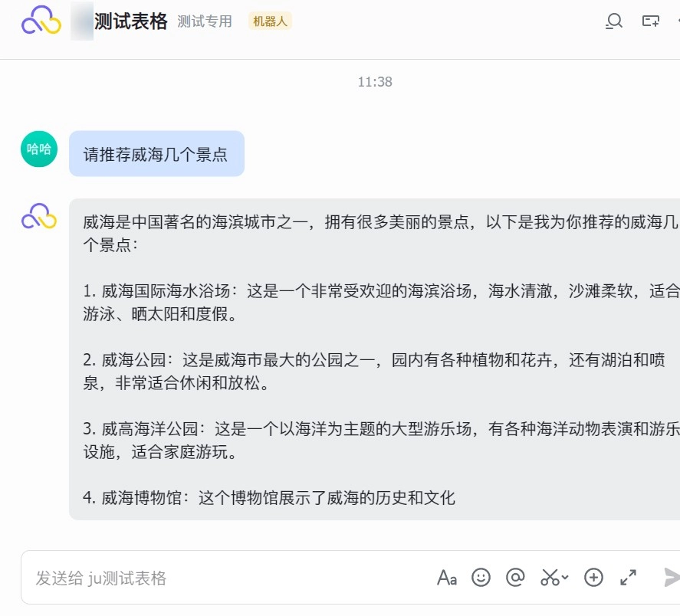Image resolution: width=680 pixels, height=616 pixels.
Task: Click the 测试表格 chat title
Action: point(130,21)
